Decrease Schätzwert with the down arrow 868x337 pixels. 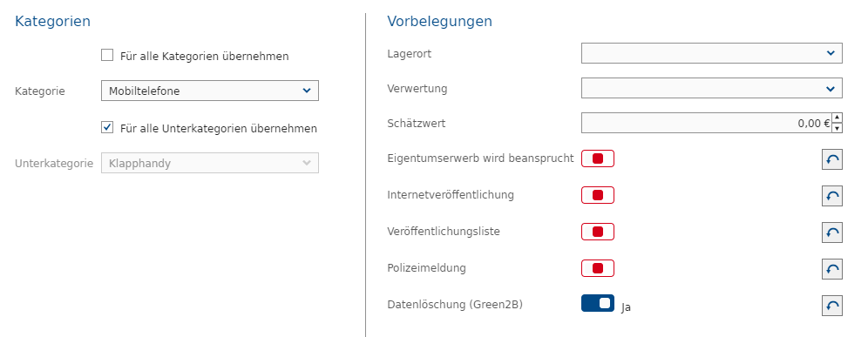click(x=837, y=128)
